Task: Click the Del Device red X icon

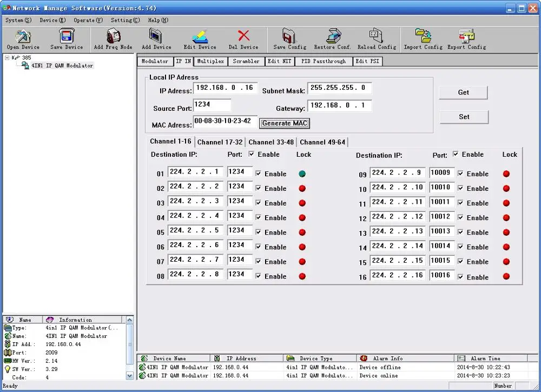Action: click(243, 36)
